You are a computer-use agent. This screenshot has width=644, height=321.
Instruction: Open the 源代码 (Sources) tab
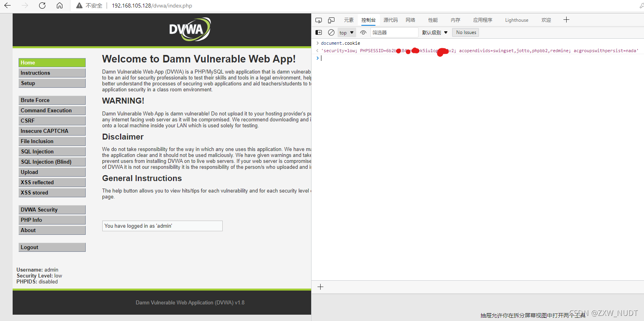[391, 20]
